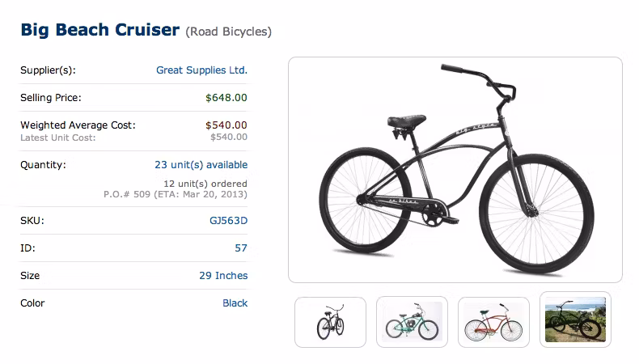Click the Latest Unit Cost label

(58, 138)
